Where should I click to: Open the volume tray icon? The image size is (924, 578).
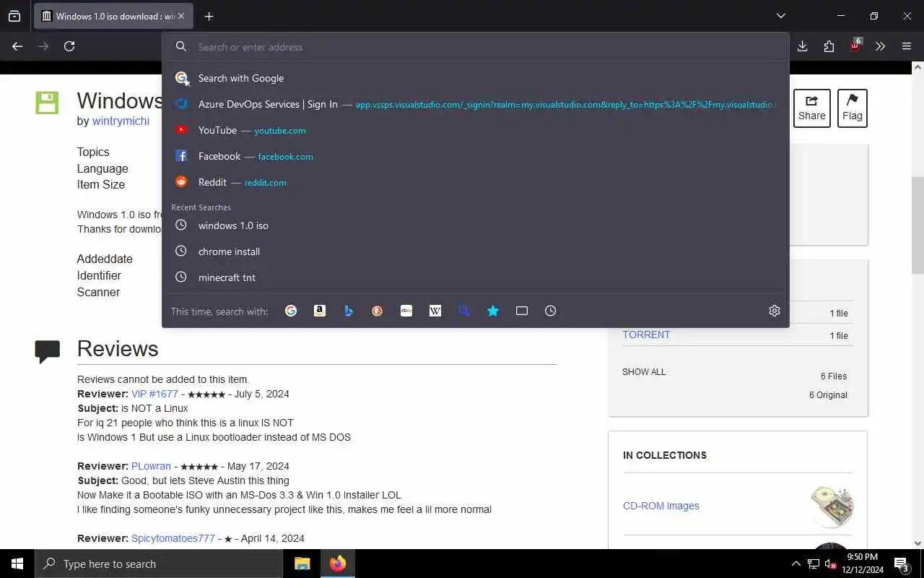(x=830, y=564)
